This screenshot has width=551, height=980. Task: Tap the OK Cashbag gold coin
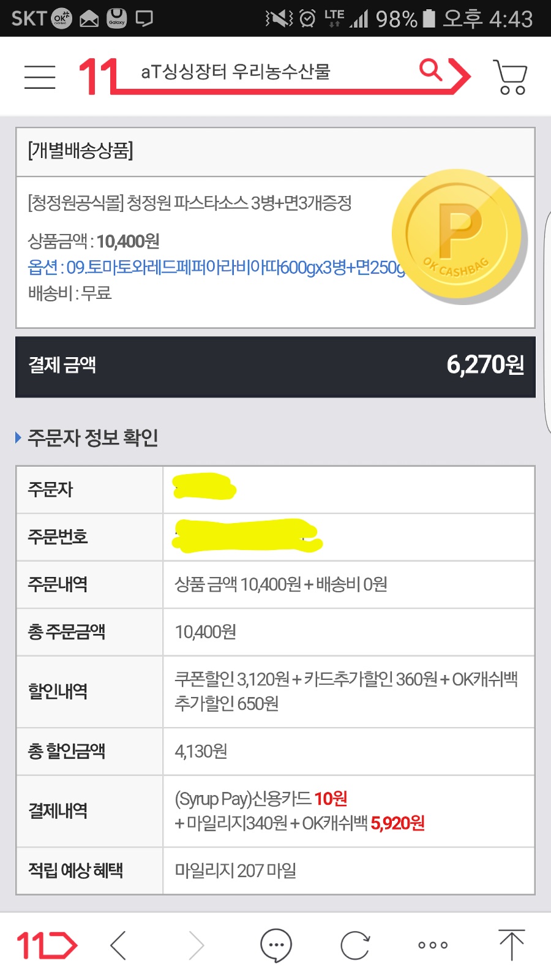(x=458, y=236)
